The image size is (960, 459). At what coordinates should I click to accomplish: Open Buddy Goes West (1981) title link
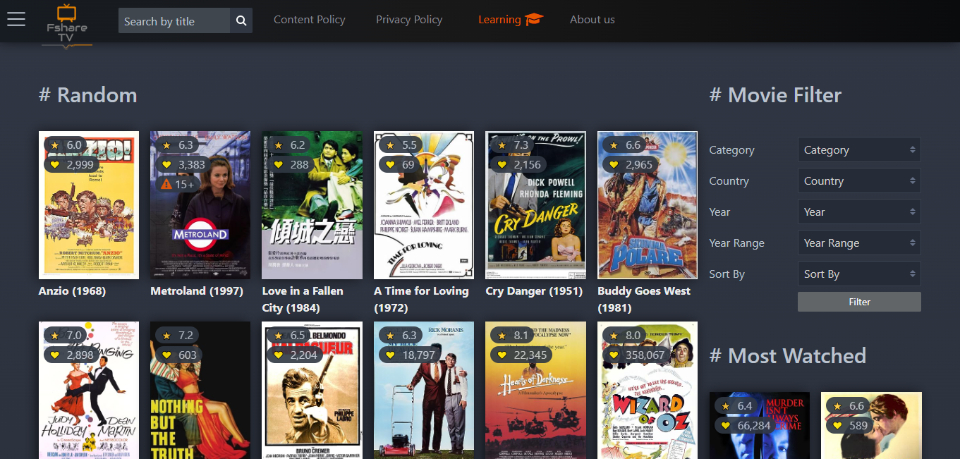point(644,299)
